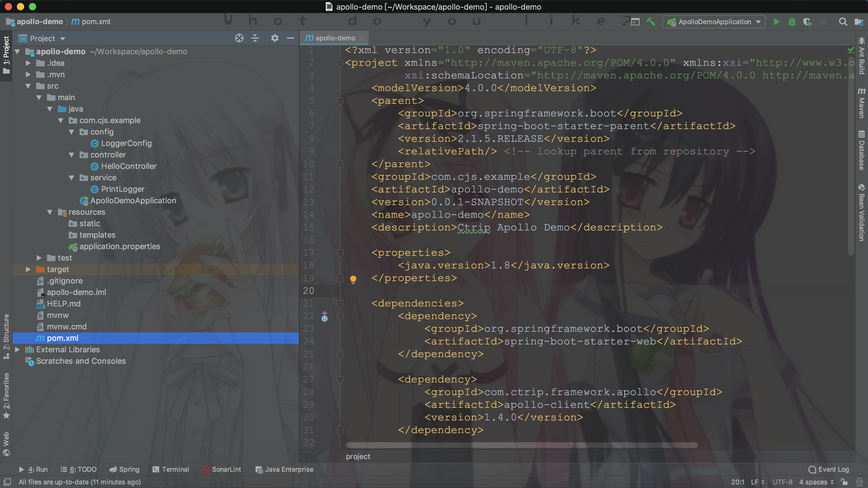
Task: Open Project panel settings gear
Action: pos(275,38)
